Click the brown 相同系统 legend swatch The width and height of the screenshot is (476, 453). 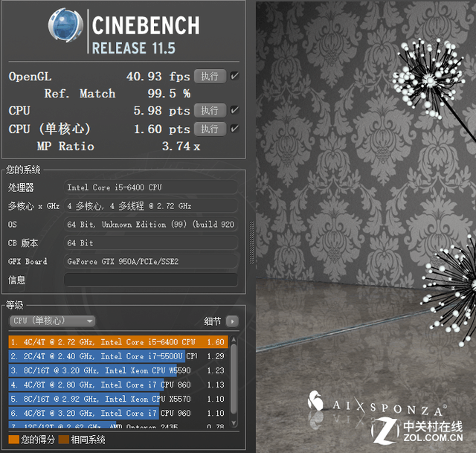point(64,440)
